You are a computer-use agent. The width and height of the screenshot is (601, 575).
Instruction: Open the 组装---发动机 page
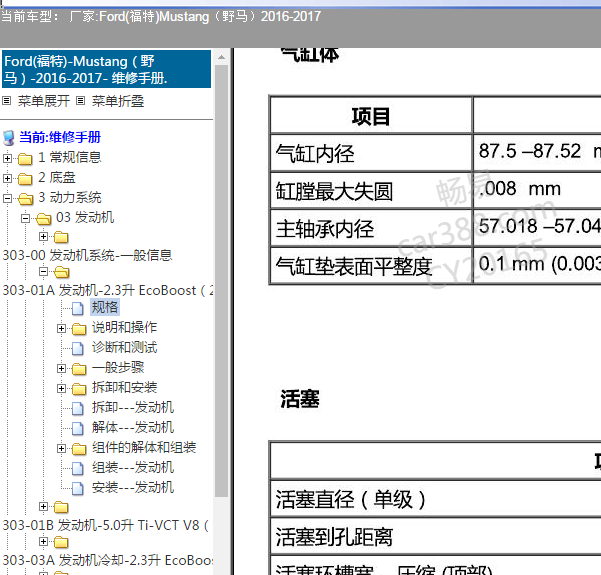133,467
